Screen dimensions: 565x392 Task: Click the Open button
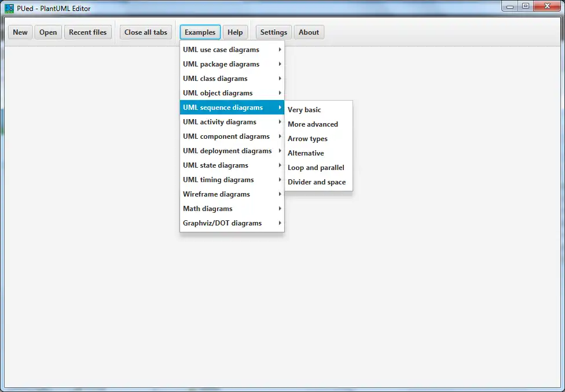(x=48, y=32)
